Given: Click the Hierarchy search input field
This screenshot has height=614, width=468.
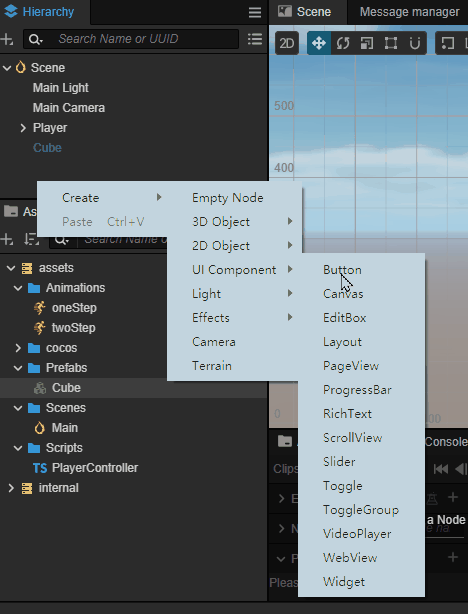Looking at the screenshot, I should coord(131,39).
